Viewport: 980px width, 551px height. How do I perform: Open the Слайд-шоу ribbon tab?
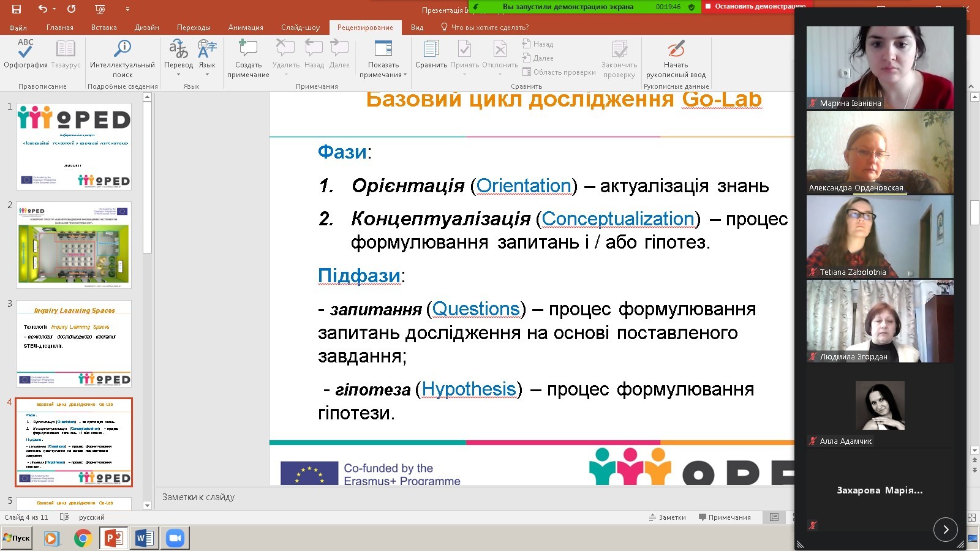click(300, 28)
